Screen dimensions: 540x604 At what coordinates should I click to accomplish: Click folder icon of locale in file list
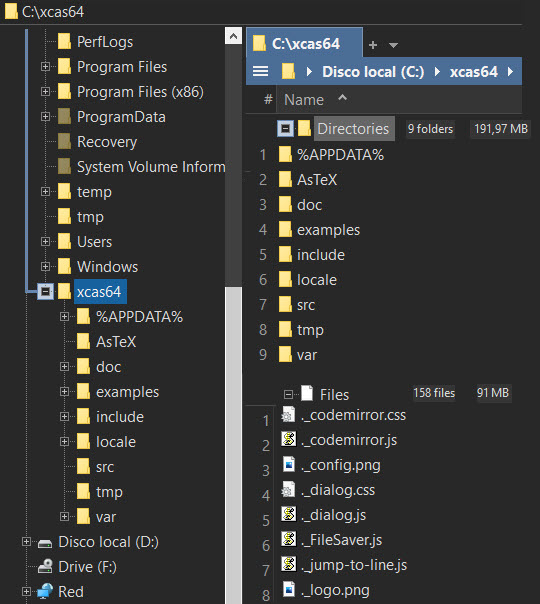click(x=285, y=280)
